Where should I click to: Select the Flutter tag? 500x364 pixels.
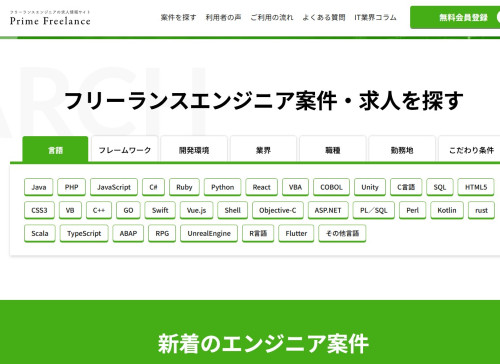[296, 233]
